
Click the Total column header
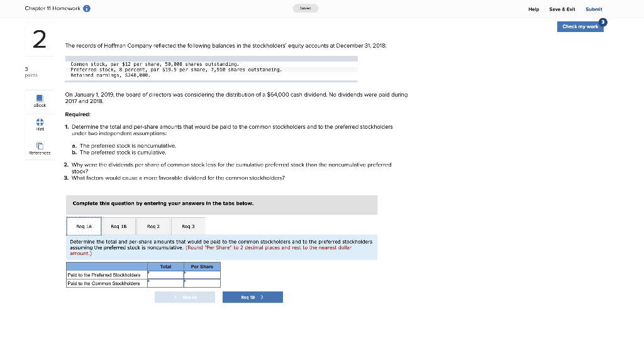[x=165, y=266]
